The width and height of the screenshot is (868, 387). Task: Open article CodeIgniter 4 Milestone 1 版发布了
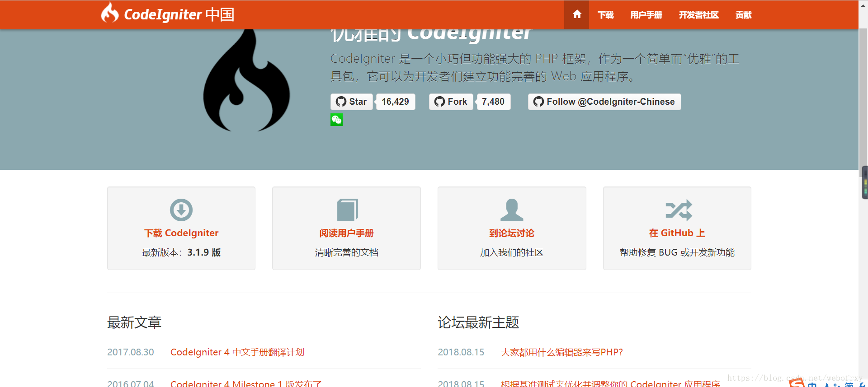click(246, 383)
